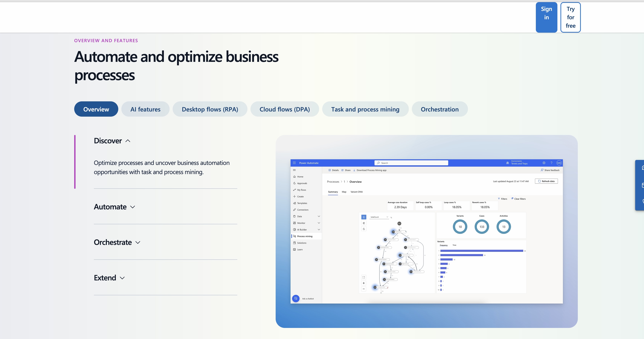
Task: Click the question mark help icon
Action: point(551,163)
